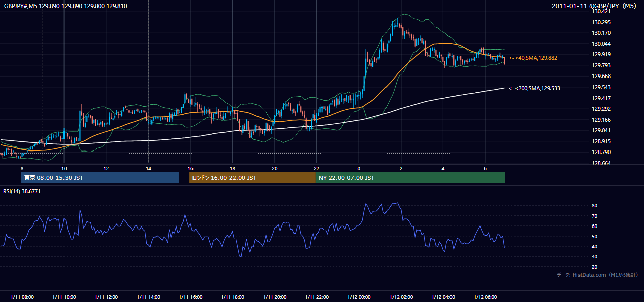Screen dimensions: 644x302
Task: Click price axis value 130.170
Action: click(601, 33)
